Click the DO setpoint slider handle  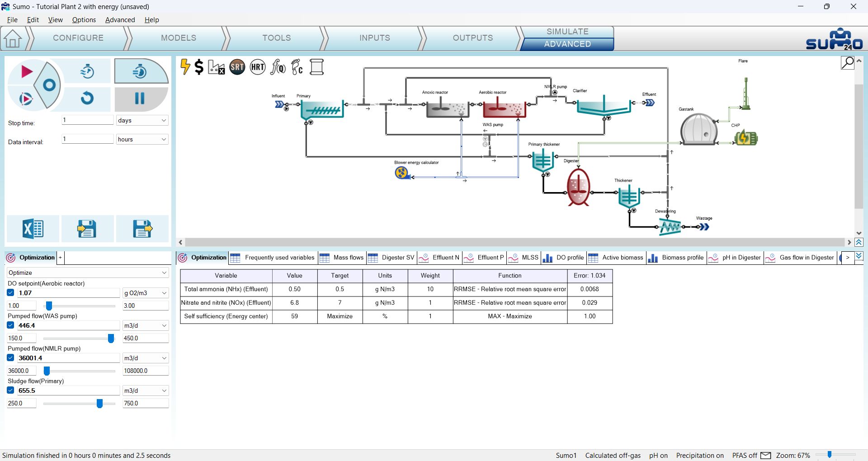tap(49, 306)
